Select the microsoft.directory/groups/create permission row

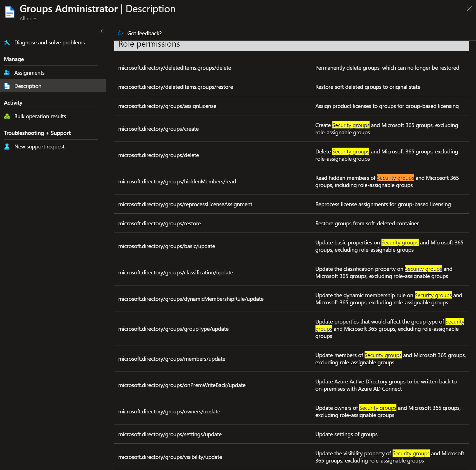[x=158, y=128]
